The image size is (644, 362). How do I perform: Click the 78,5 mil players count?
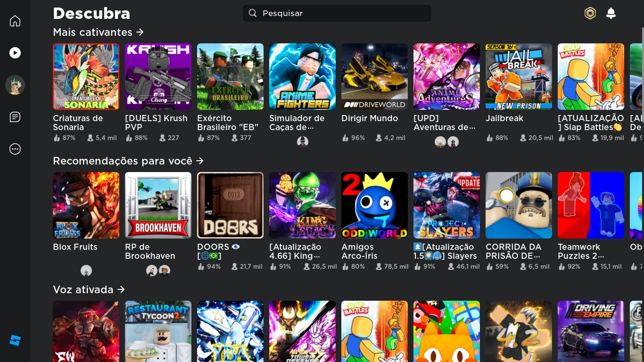392,267
